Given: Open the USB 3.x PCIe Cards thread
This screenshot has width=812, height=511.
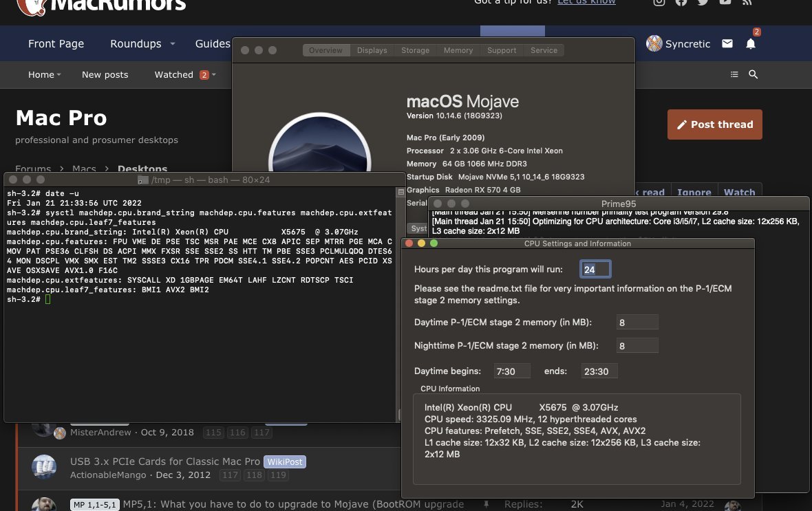Looking at the screenshot, I should tap(165, 461).
